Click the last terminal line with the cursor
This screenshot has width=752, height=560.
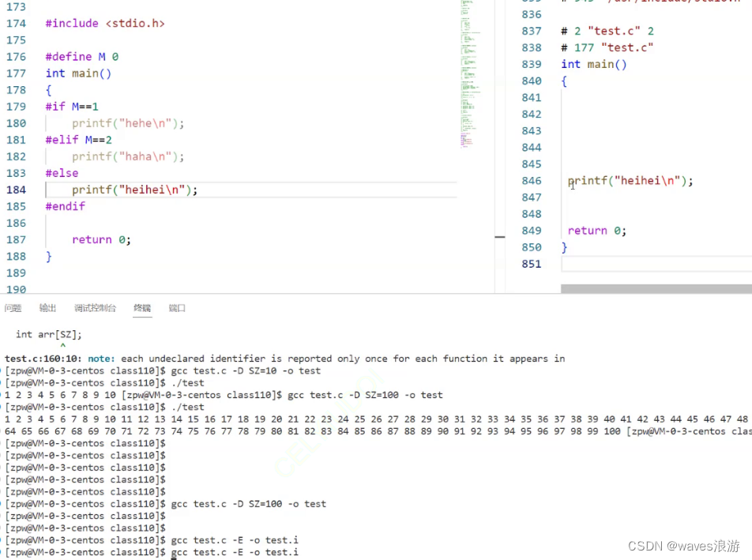(152, 552)
